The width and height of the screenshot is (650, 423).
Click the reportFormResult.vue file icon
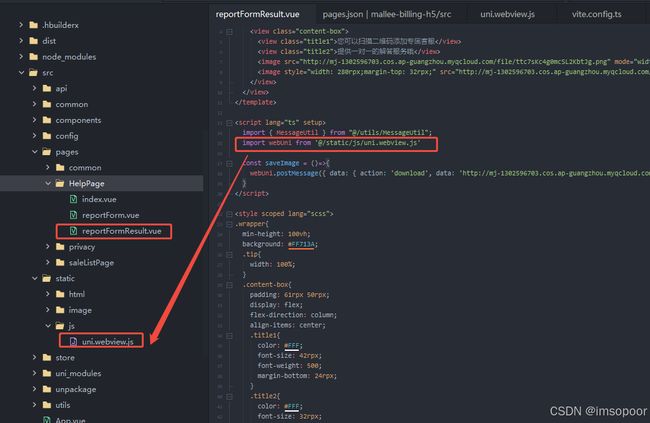[x=73, y=231]
